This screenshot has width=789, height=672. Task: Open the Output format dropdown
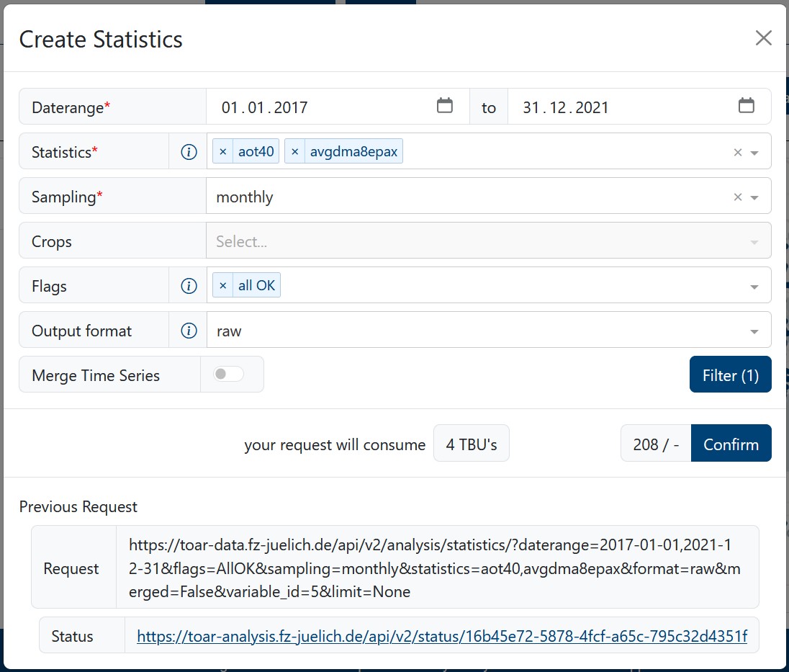tap(754, 331)
